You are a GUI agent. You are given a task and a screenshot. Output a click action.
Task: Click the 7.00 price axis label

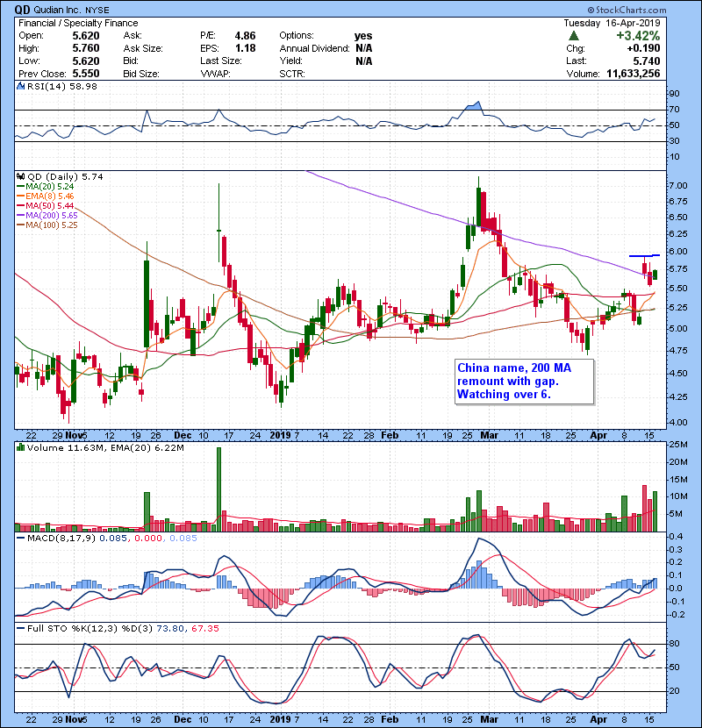677,185
